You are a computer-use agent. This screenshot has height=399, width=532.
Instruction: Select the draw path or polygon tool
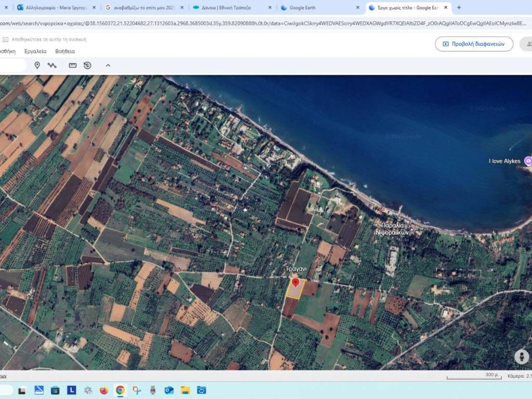(52, 65)
